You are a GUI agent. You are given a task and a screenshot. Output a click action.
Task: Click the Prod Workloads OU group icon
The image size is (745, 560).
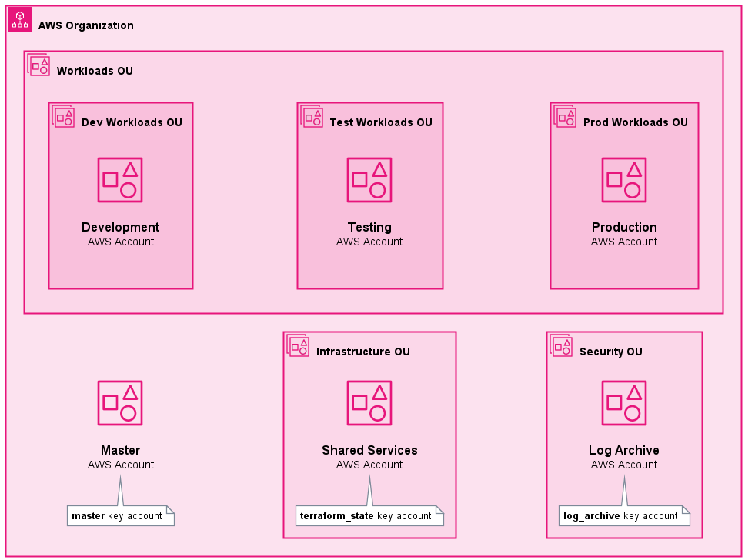(565, 117)
